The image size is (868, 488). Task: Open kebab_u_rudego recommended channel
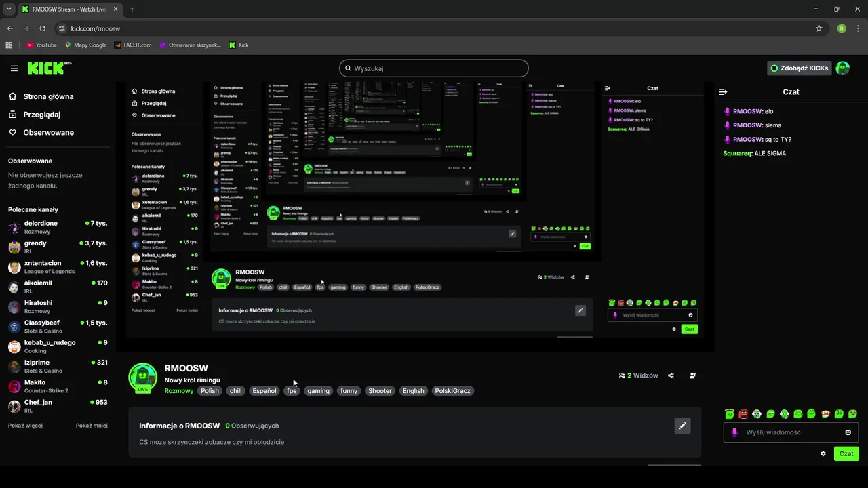pyautogui.click(x=58, y=346)
